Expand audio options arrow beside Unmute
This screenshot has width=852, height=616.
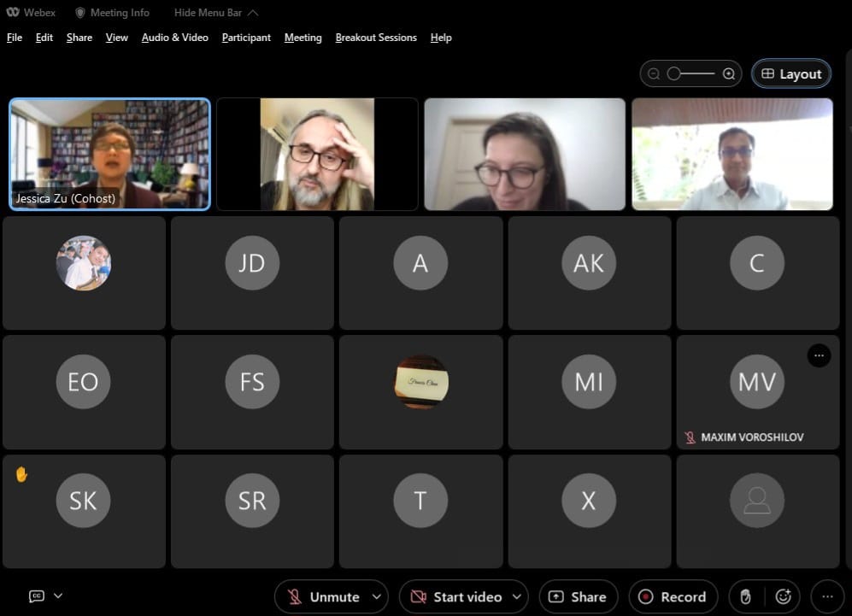[x=377, y=597]
